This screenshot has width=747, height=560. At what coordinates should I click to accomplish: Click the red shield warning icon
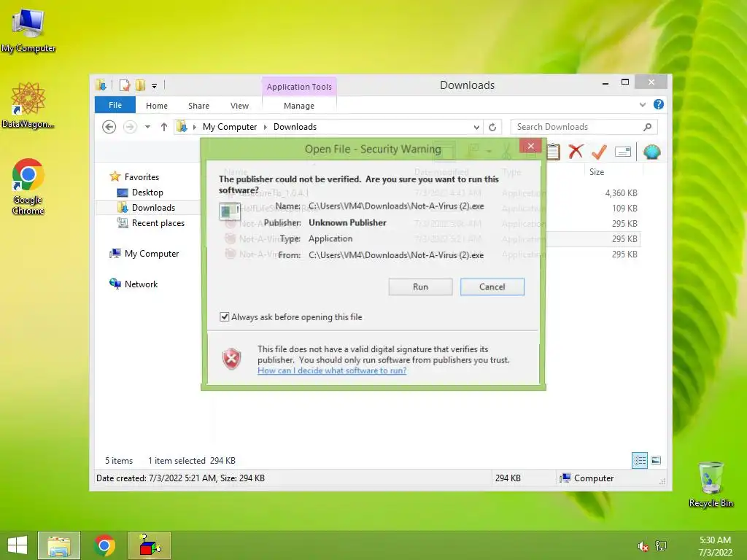point(232,359)
